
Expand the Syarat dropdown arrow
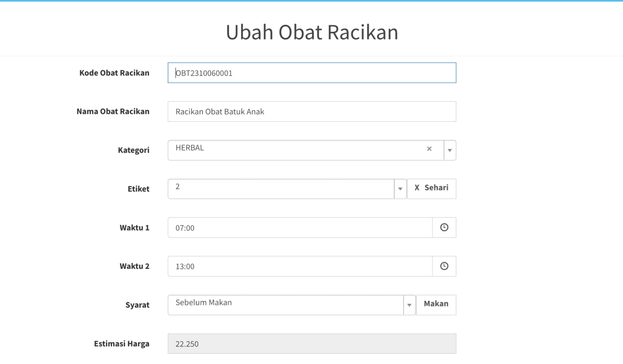pyautogui.click(x=409, y=305)
